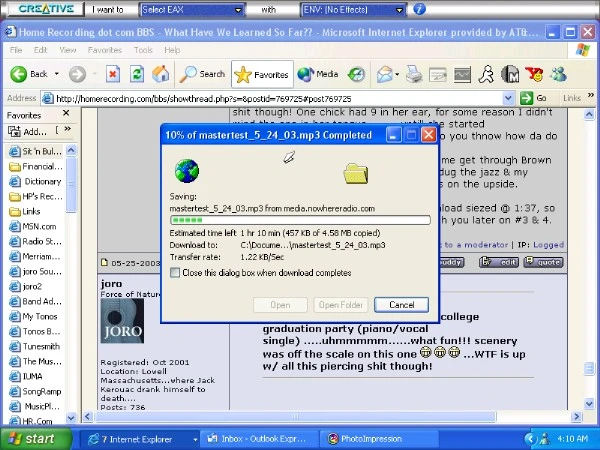The width and height of the screenshot is (600, 450).
Task: Open the ENV: (No Effects) dropdown
Action: pyautogui.click(x=353, y=10)
